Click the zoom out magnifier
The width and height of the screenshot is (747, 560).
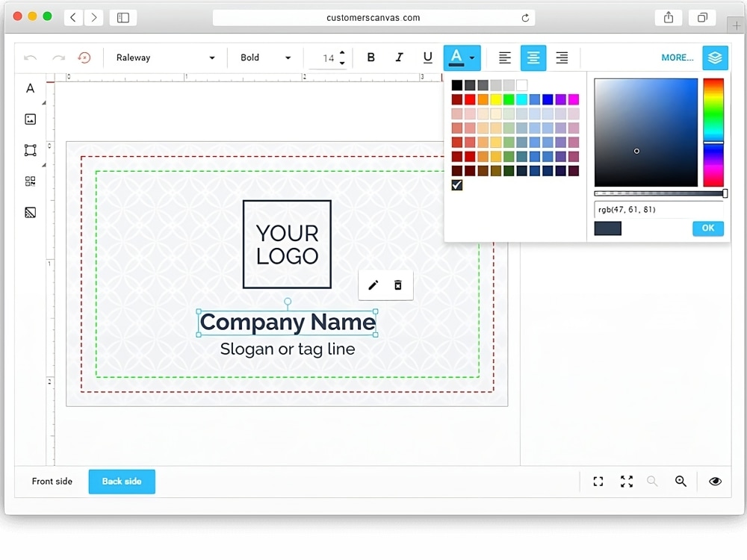(x=652, y=482)
